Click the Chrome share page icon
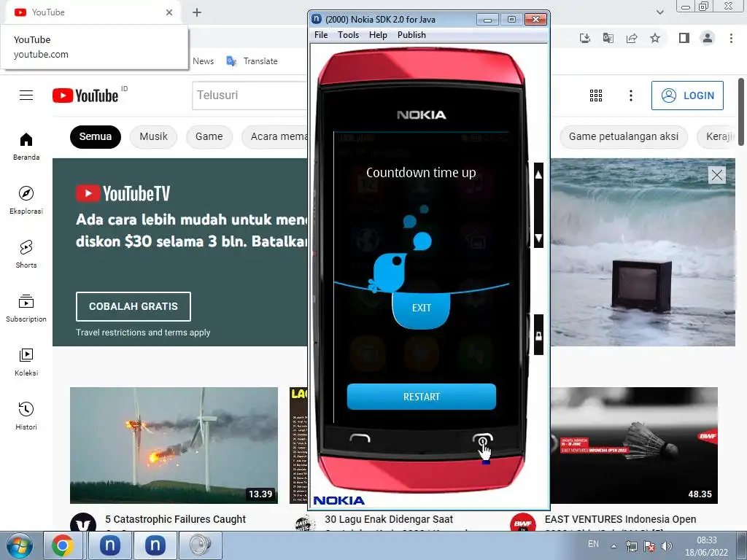This screenshot has width=747, height=560. (632, 38)
